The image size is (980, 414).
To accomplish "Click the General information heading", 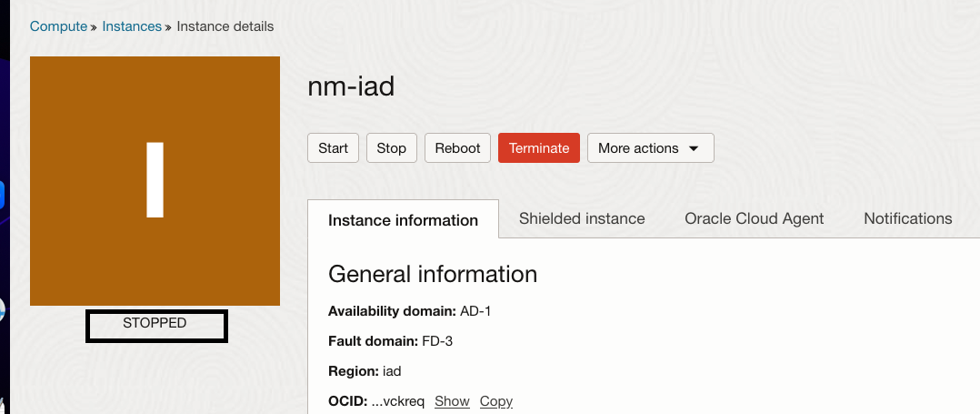I will tap(432, 274).
